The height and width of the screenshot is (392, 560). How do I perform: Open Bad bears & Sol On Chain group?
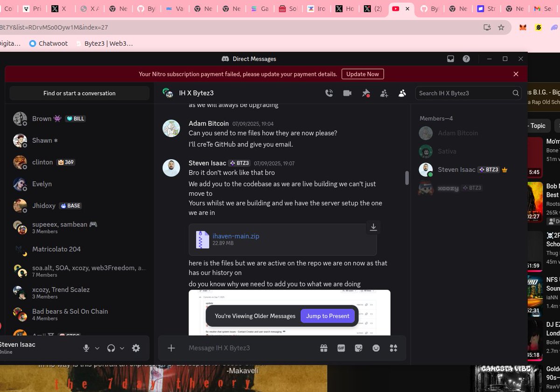pos(79,315)
